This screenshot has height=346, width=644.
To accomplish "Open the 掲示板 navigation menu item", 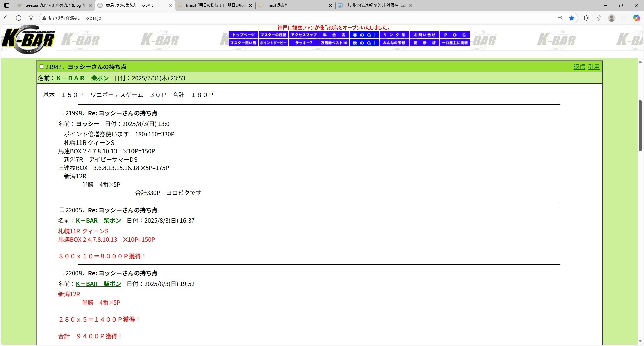I will [424, 43].
